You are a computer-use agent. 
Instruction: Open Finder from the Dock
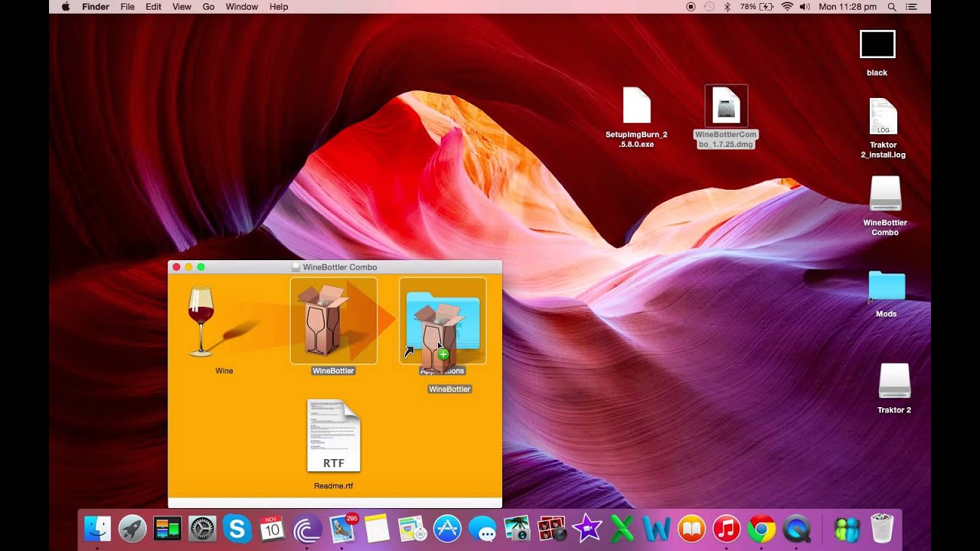click(x=97, y=529)
